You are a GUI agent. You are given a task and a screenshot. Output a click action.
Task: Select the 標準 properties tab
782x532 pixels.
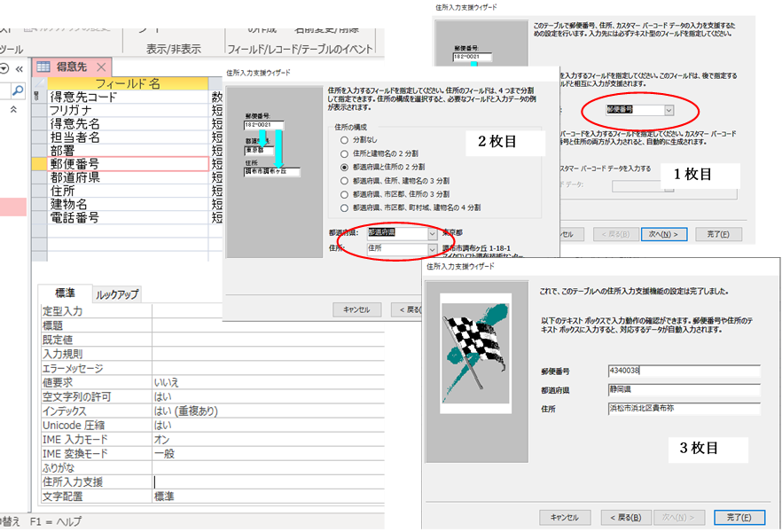click(65, 293)
